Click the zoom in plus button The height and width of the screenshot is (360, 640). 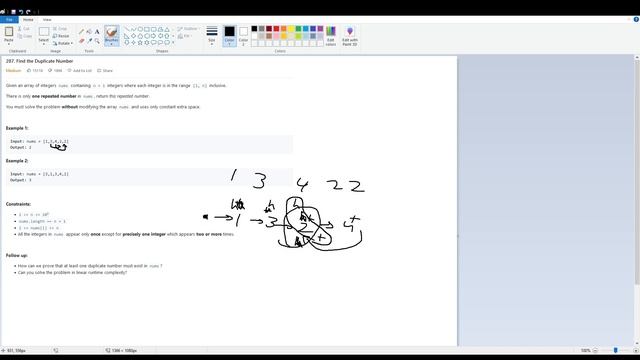[636, 350]
